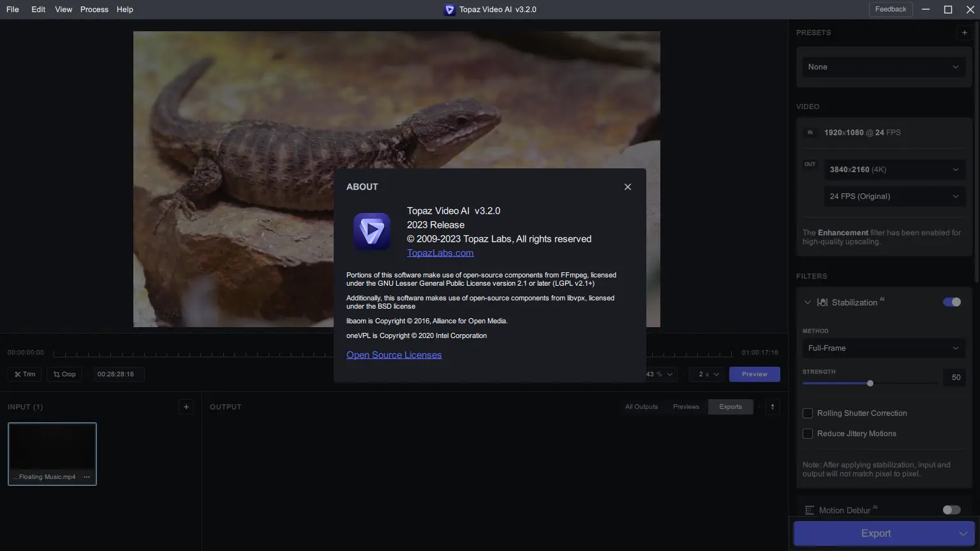Screen dimensions: 980x551
Task: Click the timeline ruler left of the About dialog
Action: tap(193, 353)
